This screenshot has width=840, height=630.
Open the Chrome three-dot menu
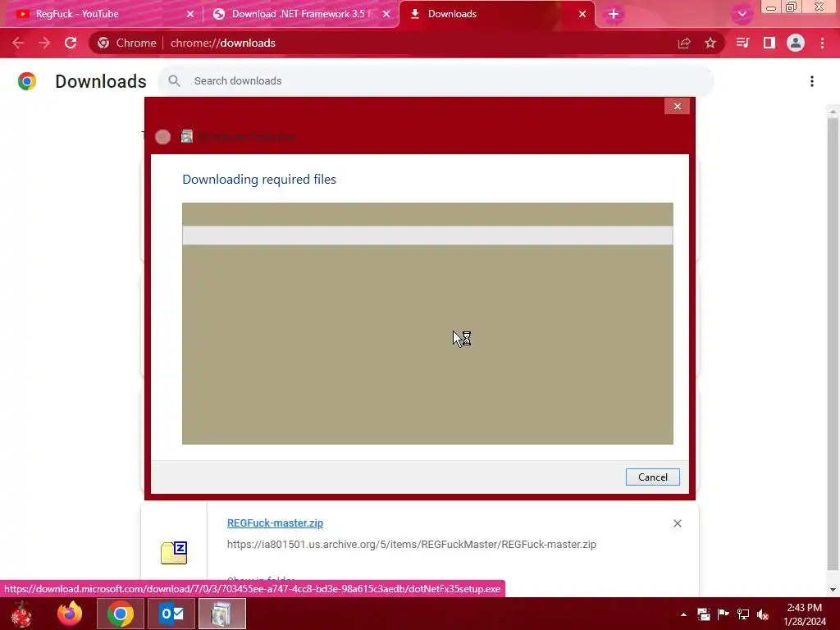[822, 43]
